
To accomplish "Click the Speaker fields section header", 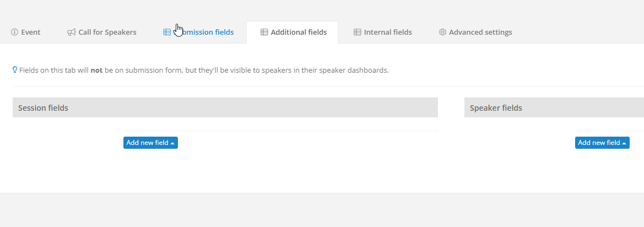I will (554, 107).
